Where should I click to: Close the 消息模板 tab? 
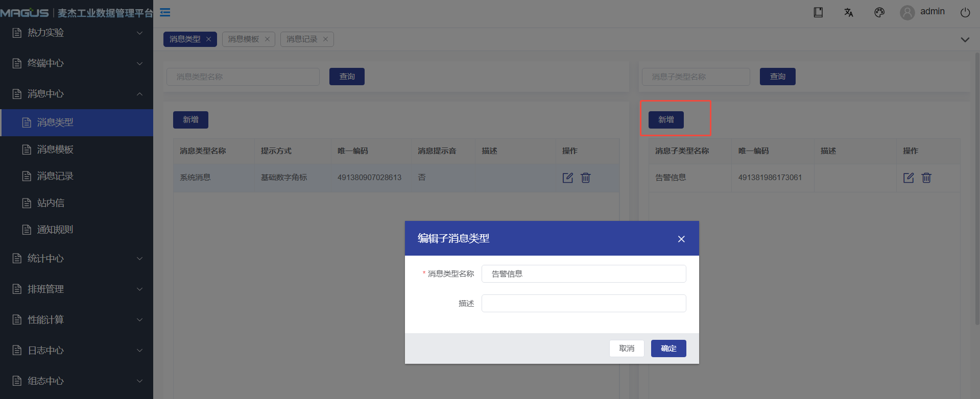point(267,39)
